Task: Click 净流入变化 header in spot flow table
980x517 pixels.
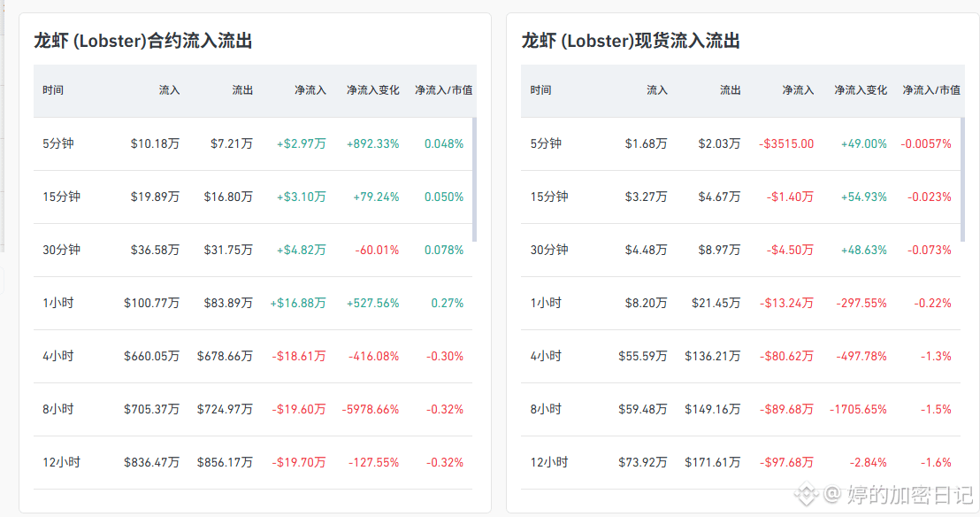Action: pos(861,90)
